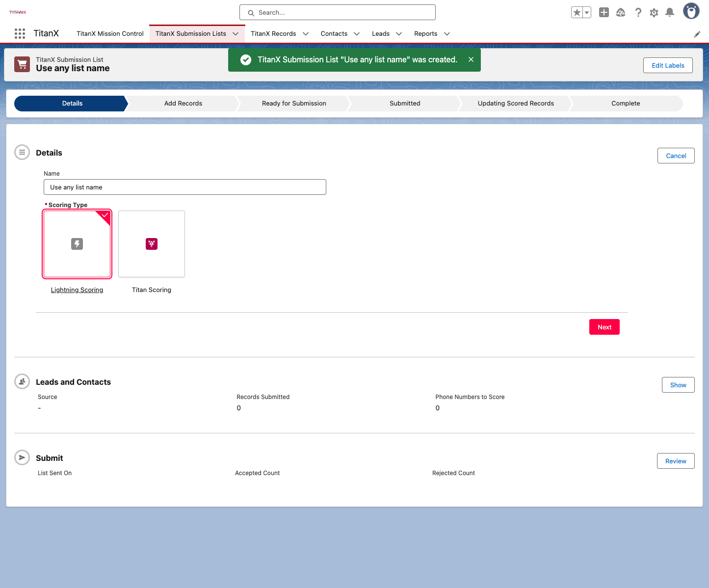The width and height of the screenshot is (709, 588).
Task: Open the Setup gear icon
Action: point(654,12)
